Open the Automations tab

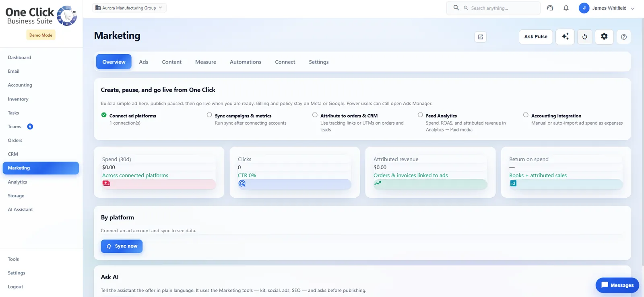[x=246, y=62]
